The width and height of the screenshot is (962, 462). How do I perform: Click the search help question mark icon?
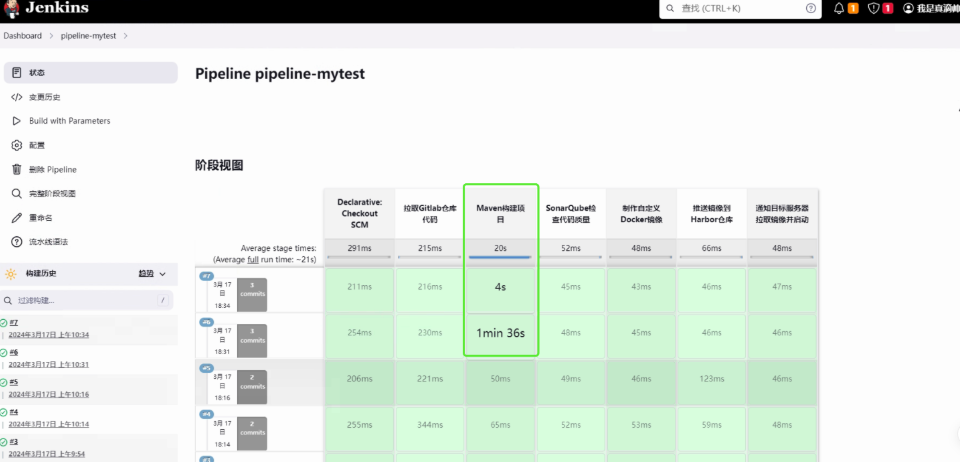pos(810,9)
